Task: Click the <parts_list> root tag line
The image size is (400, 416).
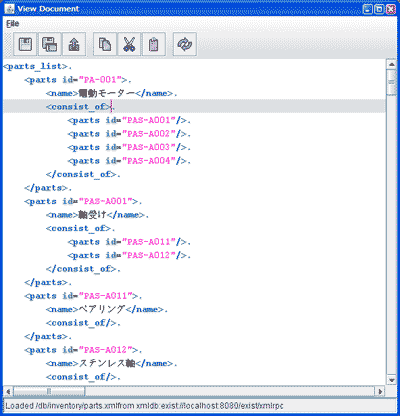Action: [37, 66]
